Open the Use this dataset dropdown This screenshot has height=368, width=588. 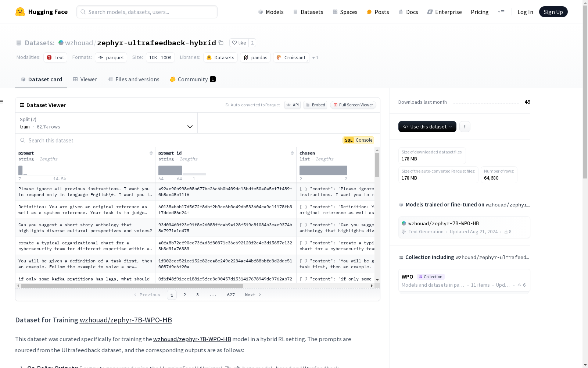[x=427, y=127]
